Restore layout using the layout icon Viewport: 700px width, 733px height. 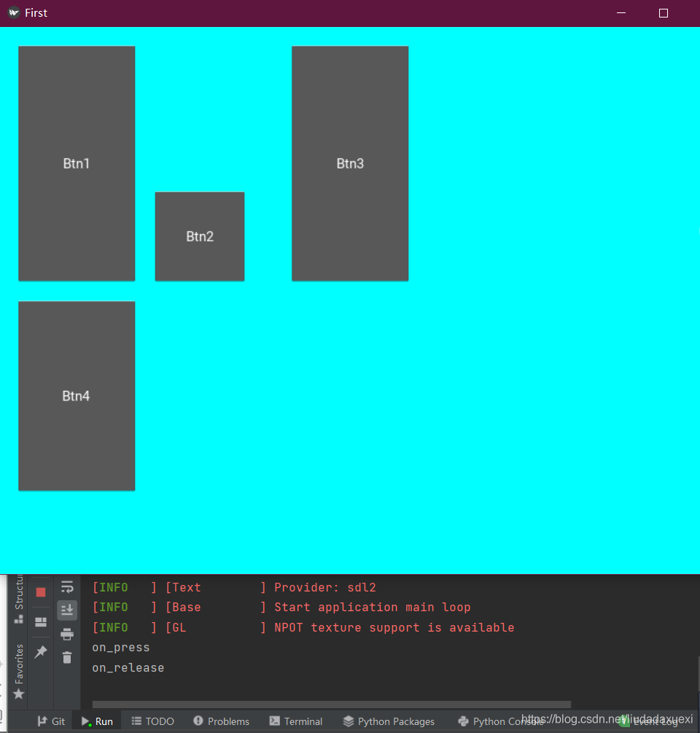[x=41, y=621]
